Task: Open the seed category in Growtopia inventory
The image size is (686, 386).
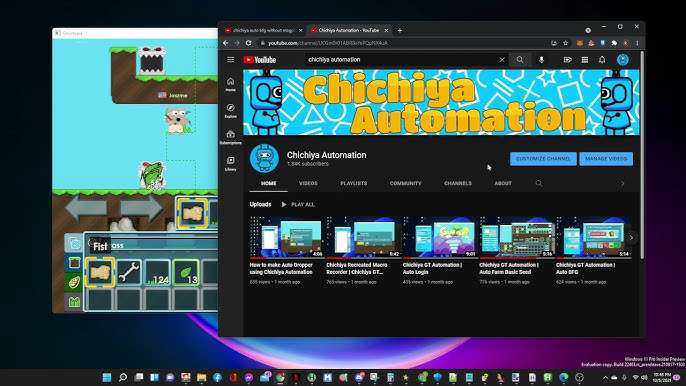Action: click(x=74, y=282)
